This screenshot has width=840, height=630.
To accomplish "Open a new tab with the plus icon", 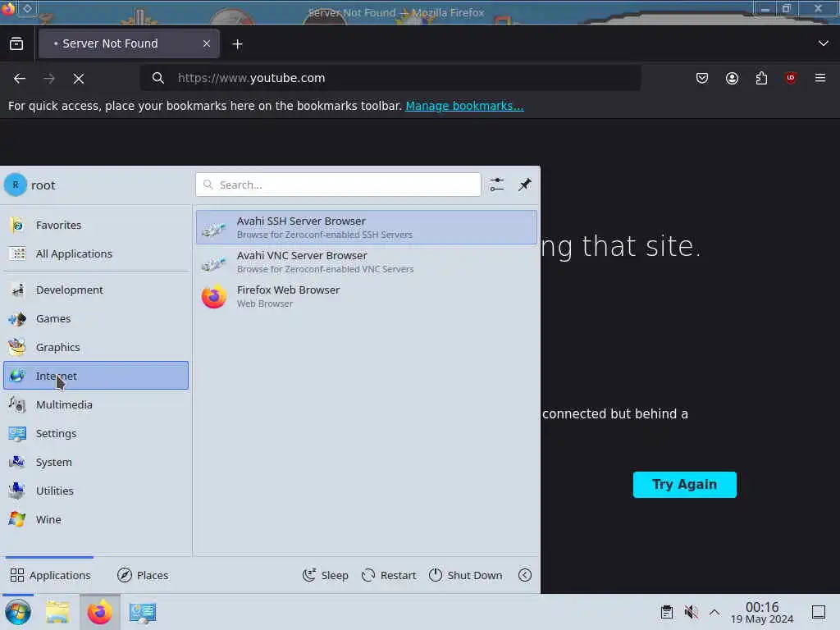I will tap(237, 44).
